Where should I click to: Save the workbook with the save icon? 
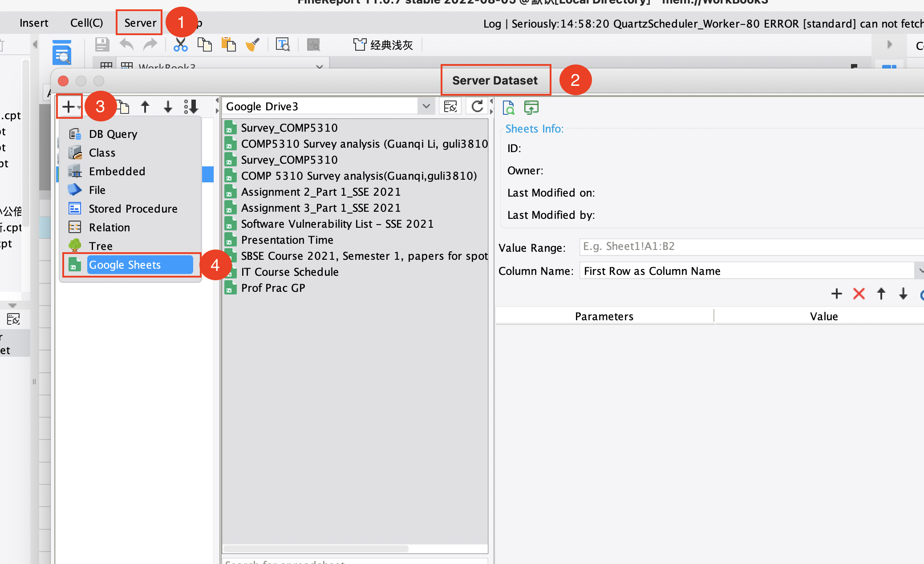[x=101, y=44]
